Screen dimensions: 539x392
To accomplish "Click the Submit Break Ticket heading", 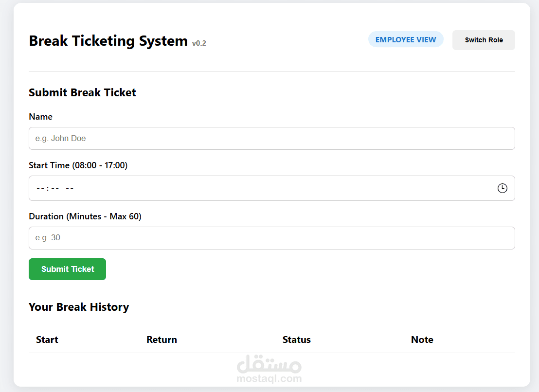I will [x=82, y=92].
